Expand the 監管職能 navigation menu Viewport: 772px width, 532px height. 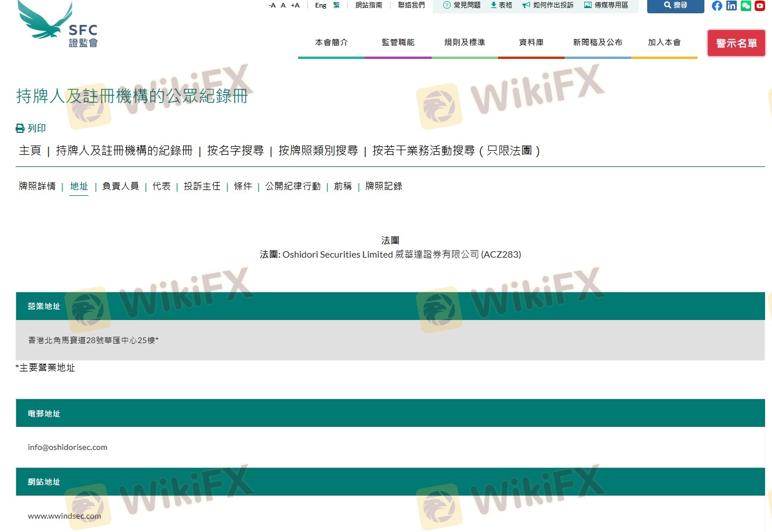coord(398,42)
